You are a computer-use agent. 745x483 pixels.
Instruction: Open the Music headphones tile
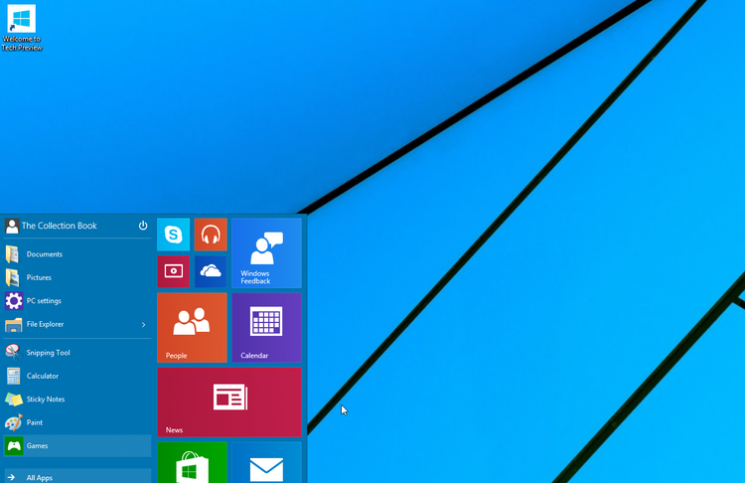click(x=210, y=234)
